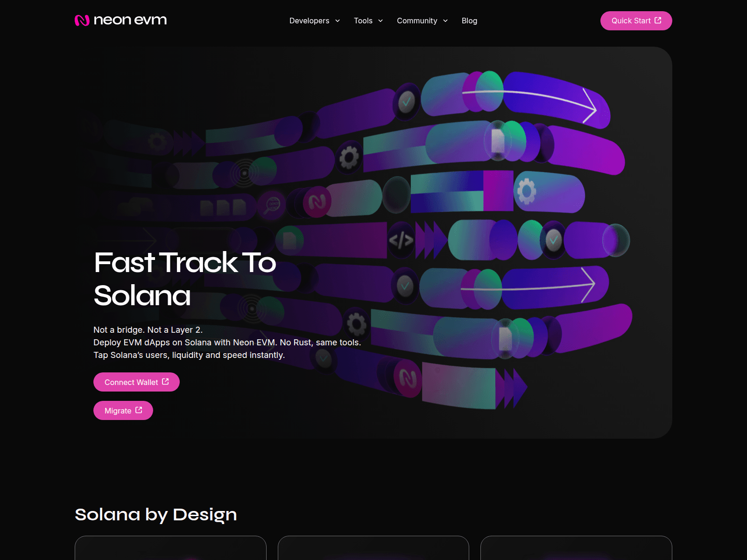Select the code brackets icon in the illustration
Screen dimensions: 747x560
(x=402, y=240)
